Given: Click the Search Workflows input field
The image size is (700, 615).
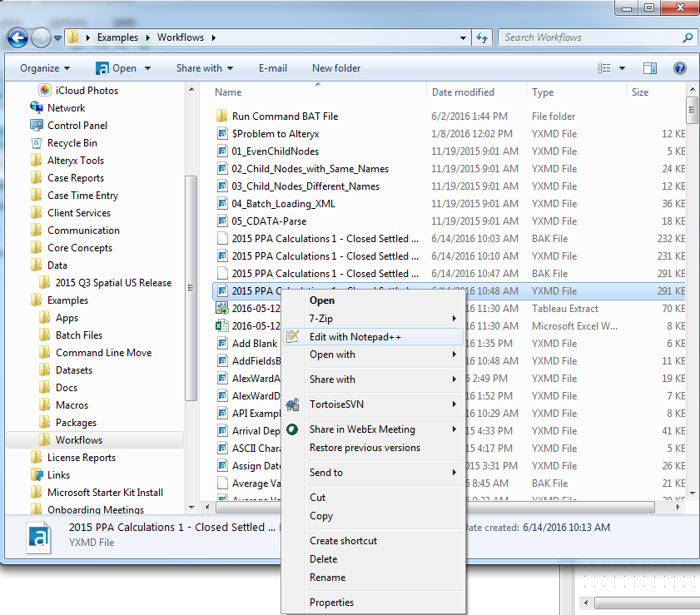Looking at the screenshot, I should pyautogui.click(x=589, y=37).
